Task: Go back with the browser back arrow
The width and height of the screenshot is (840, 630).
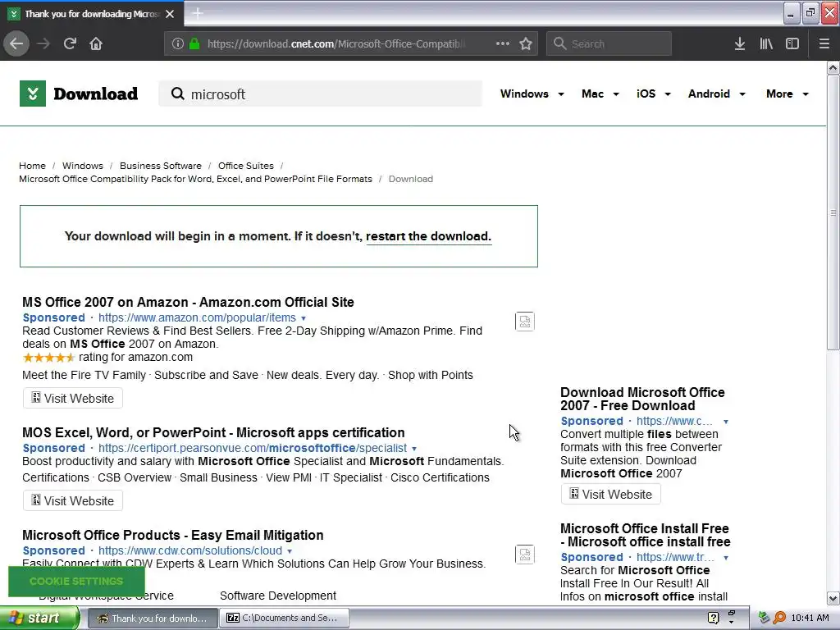Action: coord(16,43)
